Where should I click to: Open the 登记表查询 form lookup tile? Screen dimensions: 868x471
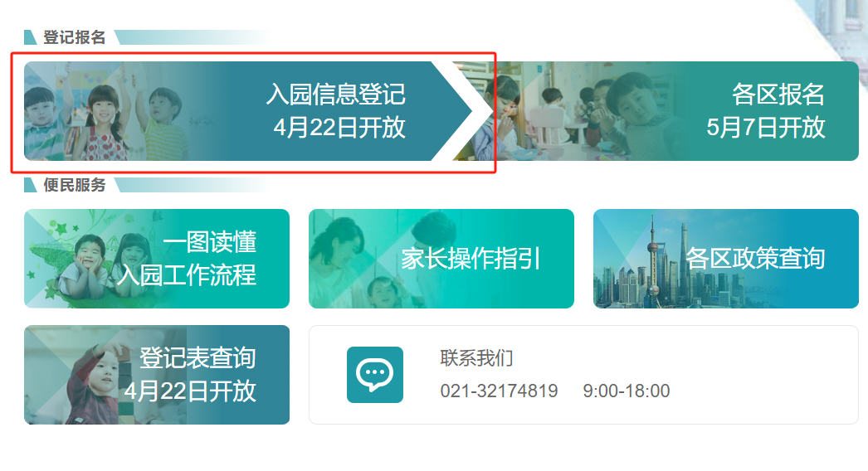pos(157,375)
